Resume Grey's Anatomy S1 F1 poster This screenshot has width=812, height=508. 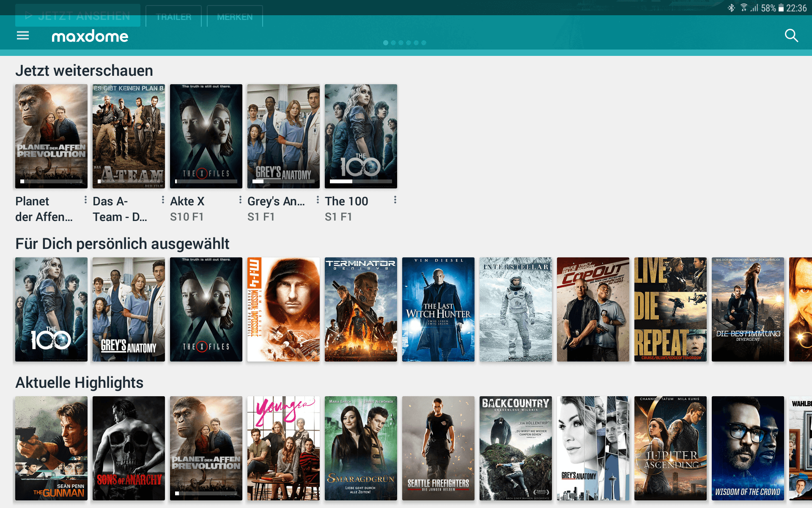283,136
